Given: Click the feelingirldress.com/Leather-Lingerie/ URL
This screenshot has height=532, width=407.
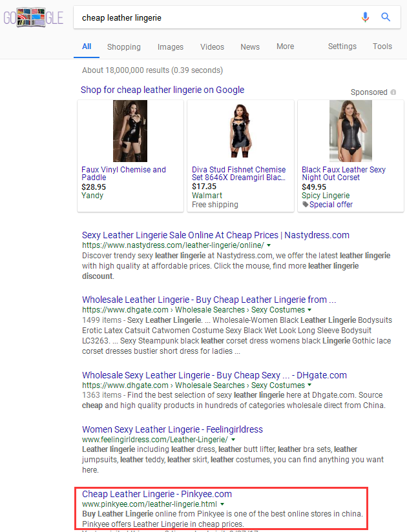Looking at the screenshot, I should (155, 440).
